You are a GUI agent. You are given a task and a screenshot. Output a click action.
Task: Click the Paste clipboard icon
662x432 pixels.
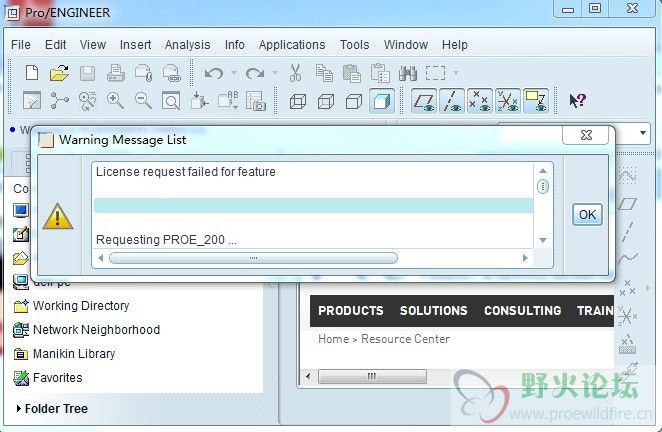coord(352,73)
